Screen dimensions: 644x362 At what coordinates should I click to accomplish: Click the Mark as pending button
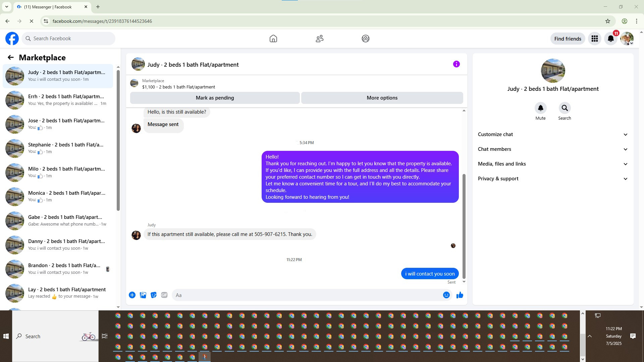(x=215, y=98)
